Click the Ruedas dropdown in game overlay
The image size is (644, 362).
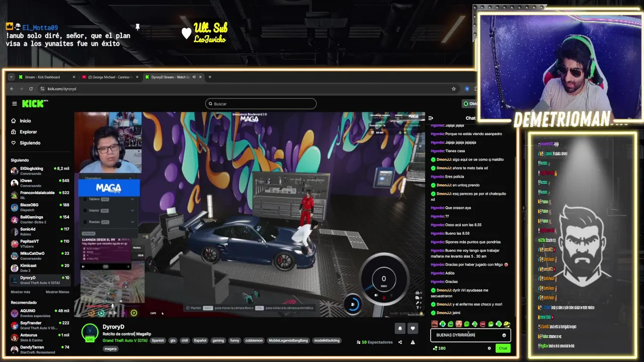[110, 222]
